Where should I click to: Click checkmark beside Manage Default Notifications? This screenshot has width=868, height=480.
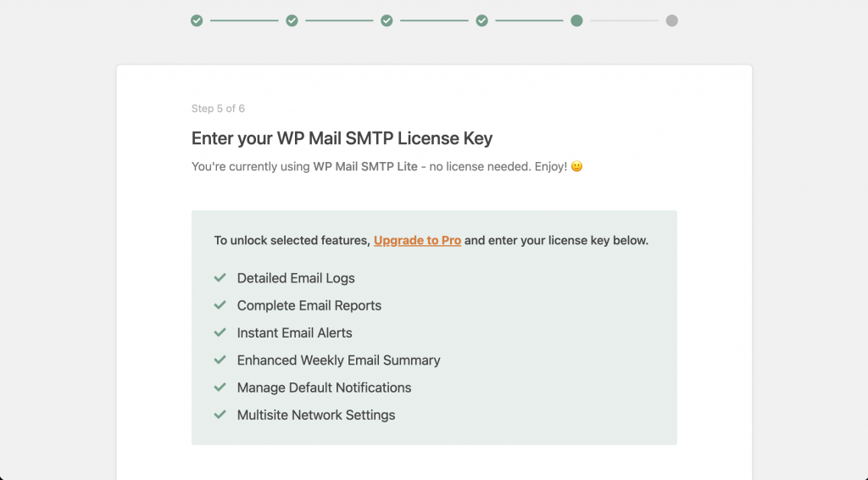tap(220, 388)
